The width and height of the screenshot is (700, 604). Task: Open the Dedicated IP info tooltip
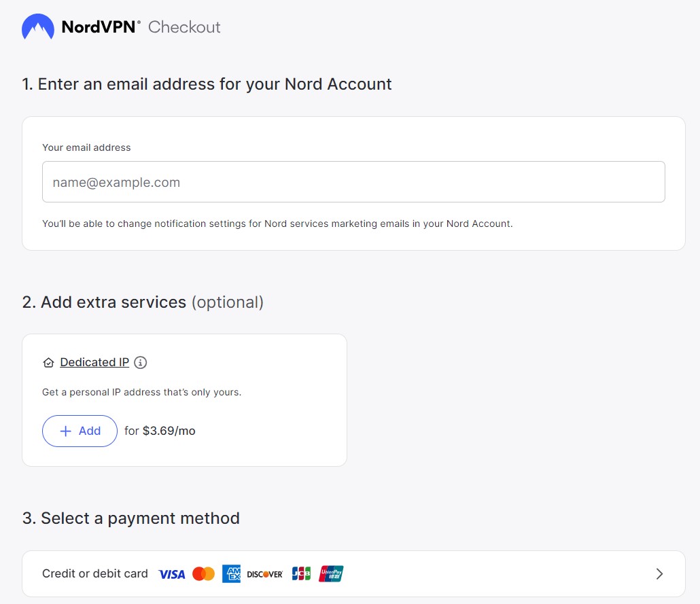point(140,362)
